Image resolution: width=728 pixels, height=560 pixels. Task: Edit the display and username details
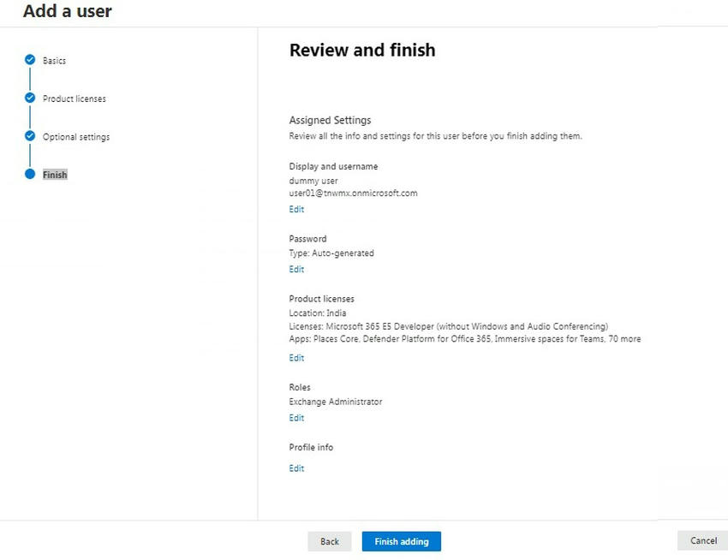coord(296,209)
